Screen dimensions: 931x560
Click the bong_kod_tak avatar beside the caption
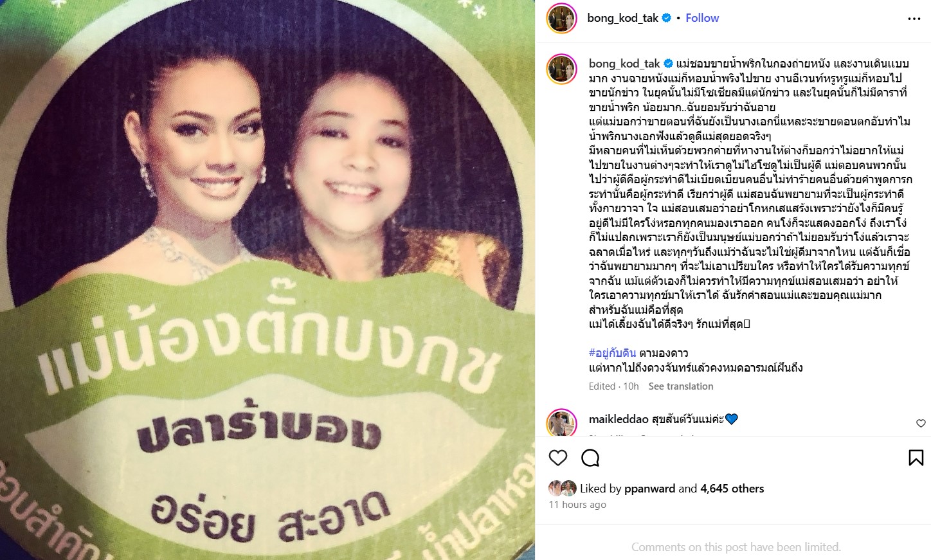pos(561,69)
